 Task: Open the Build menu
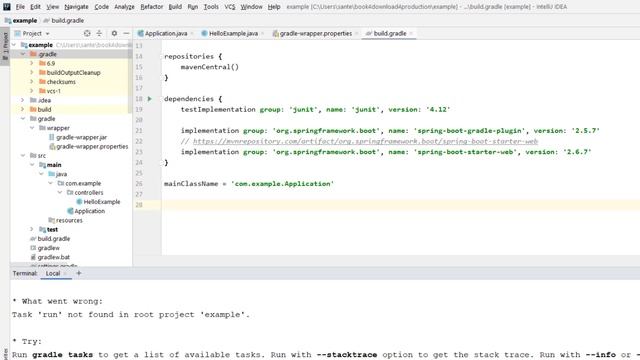pyautogui.click(x=175, y=7)
